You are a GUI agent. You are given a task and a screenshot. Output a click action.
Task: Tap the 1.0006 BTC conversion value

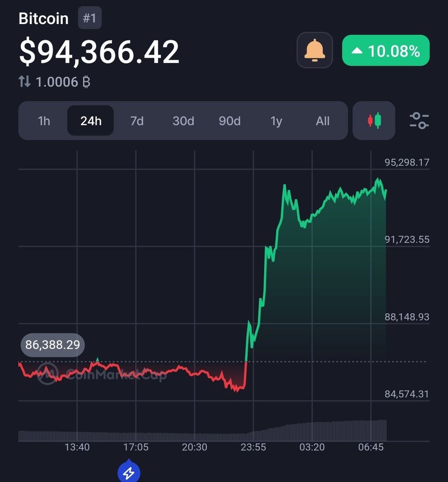tap(63, 82)
